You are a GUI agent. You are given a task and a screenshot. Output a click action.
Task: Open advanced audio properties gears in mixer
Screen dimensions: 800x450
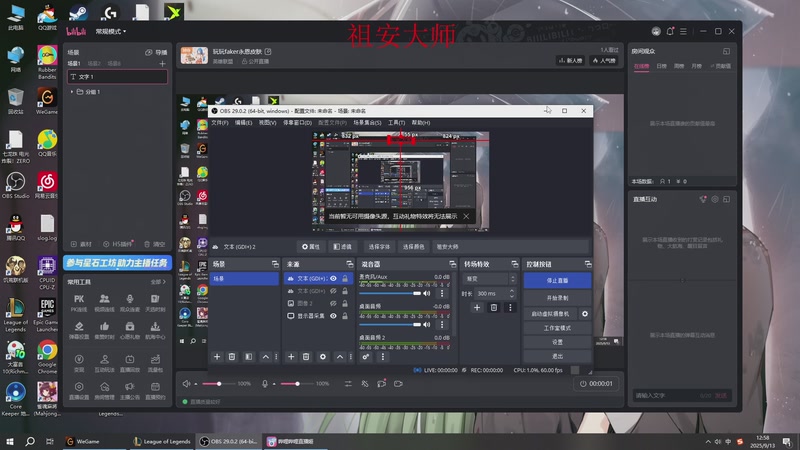[x=366, y=357]
